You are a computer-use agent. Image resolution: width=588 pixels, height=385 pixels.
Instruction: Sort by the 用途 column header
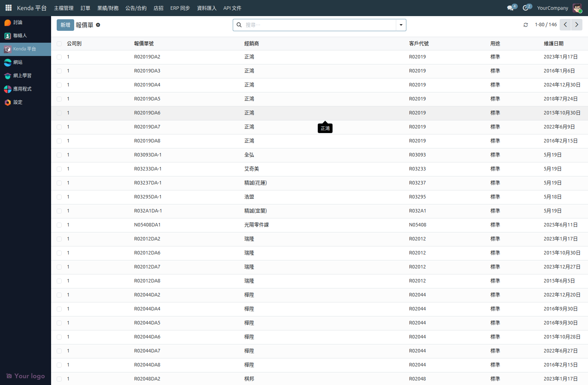pos(495,44)
